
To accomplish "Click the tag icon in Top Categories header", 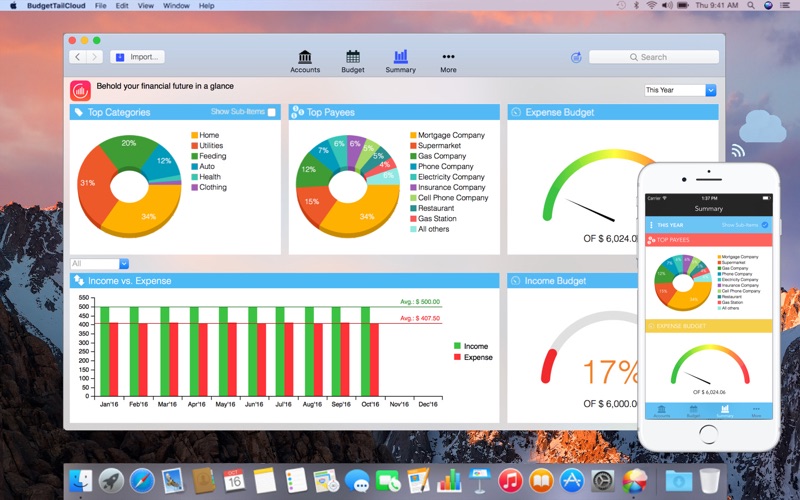I will tap(79, 112).
